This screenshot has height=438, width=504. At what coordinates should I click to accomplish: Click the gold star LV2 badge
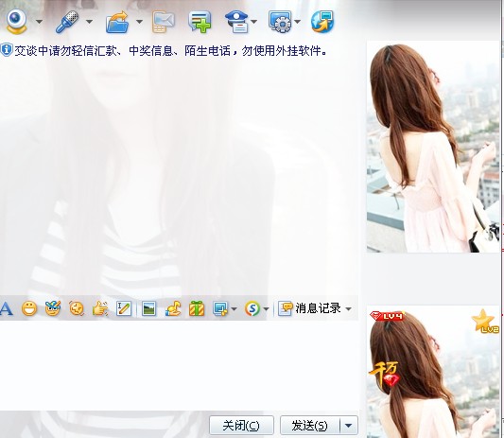(x=485, y=321)
